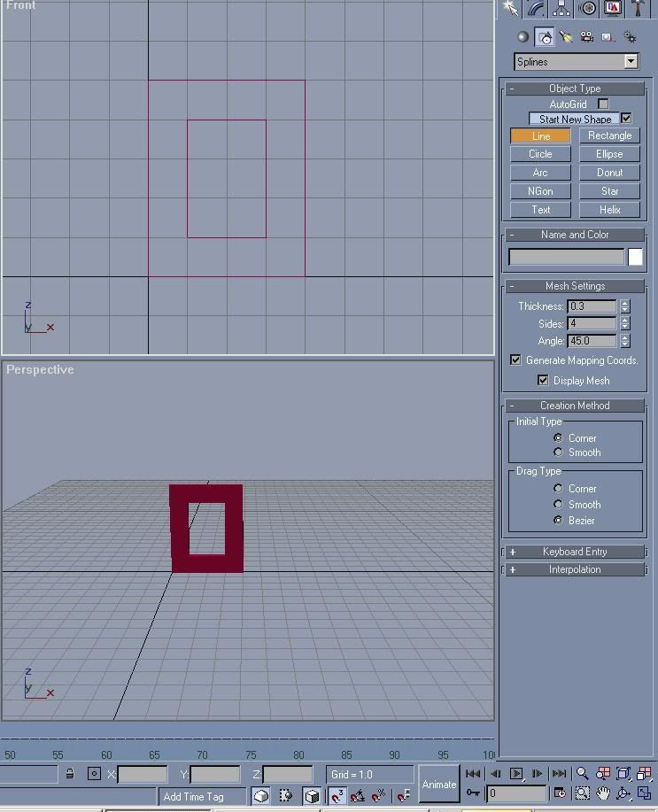658x812 pixels.
Task: Activate the Zoom magnifier tool
Action: (583, 774)
